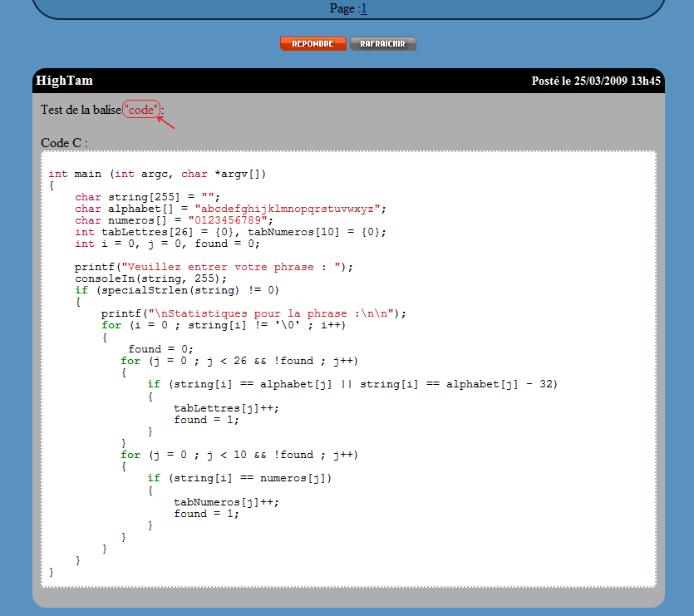This screenshot has height=616, width=694.
Task: Click the red REPONDRE button
Action: [313, 44]
